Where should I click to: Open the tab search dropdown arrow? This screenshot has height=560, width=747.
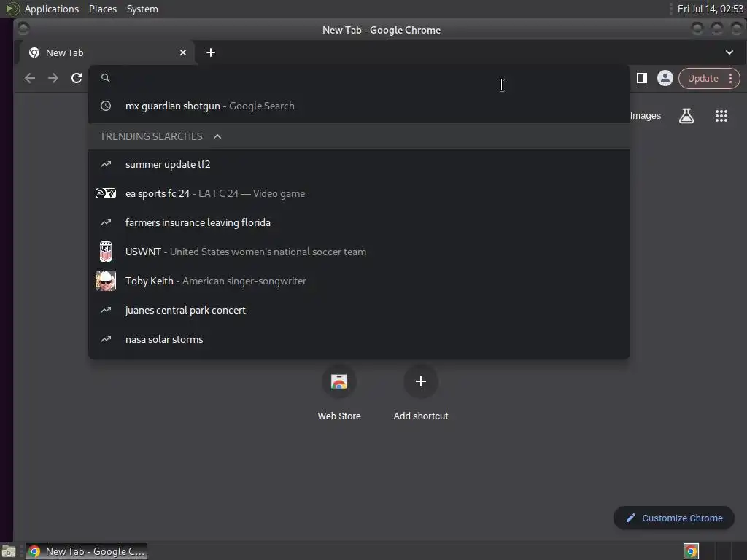729,52
